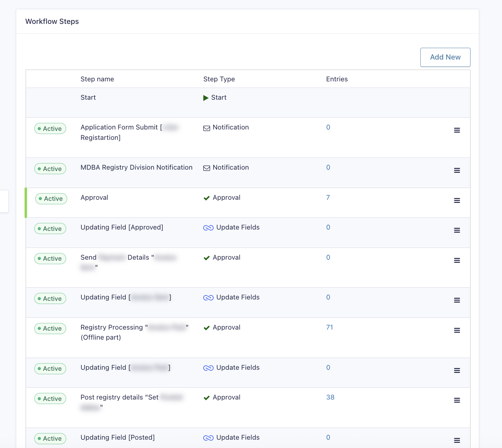Open the Updating Field [Posted] step name
The height and width of the screenshot is (448, 502).
click(117, 438)
